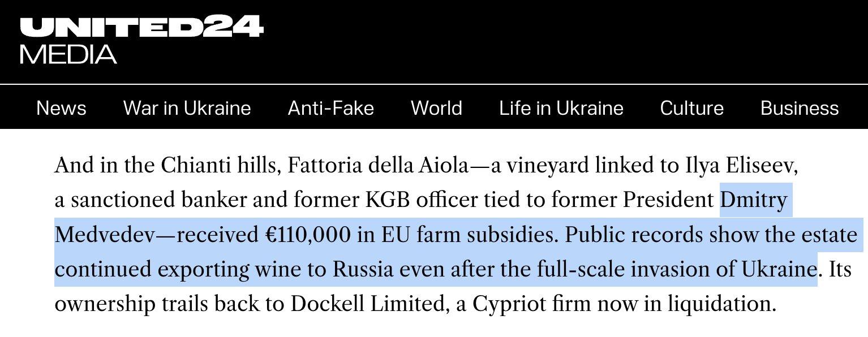Go to War in Ukraine section
The image size is (868, 337).
(x=187, y=108)
